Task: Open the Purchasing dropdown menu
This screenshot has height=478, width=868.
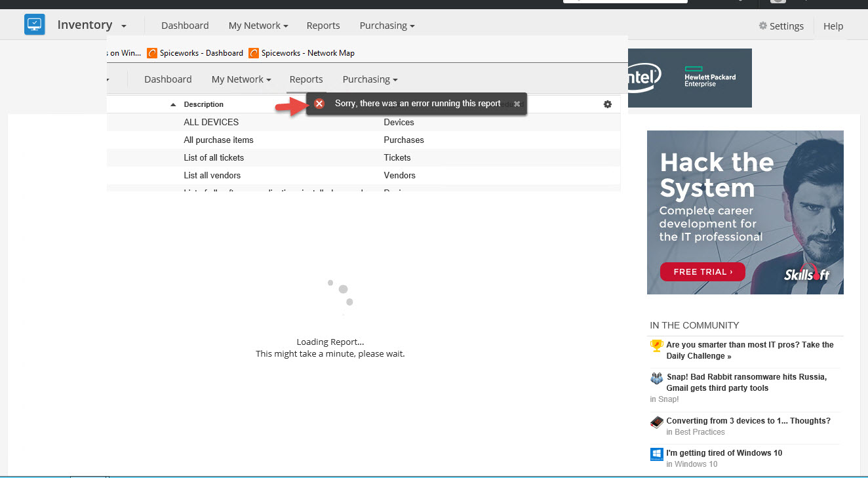Action: [x=387, y=26]
